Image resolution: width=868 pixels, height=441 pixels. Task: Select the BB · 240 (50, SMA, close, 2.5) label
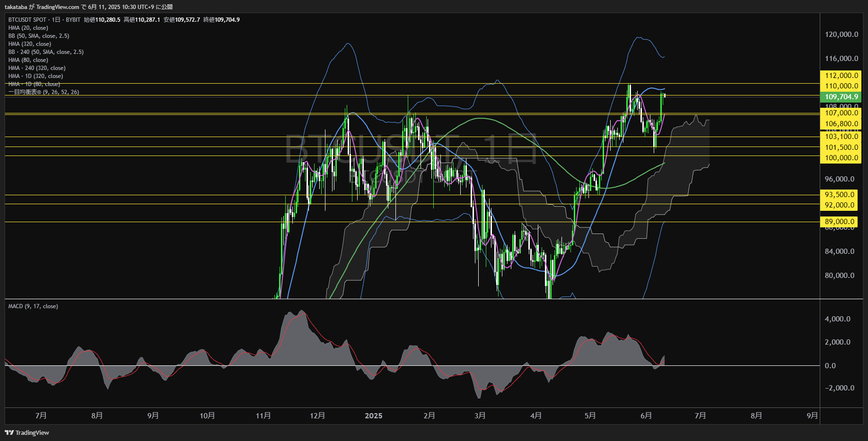[x=46, y=52]
